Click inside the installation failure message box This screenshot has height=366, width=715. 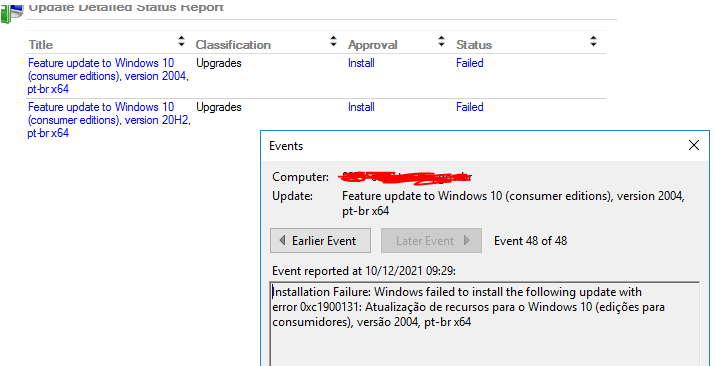pyautogui.click(x=485, y=324)
